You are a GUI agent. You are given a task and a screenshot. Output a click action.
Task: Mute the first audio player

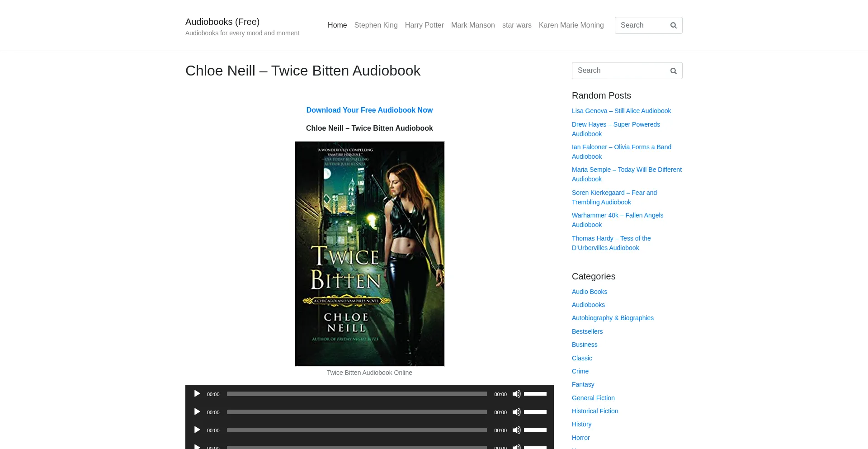(x=516, y=394)
